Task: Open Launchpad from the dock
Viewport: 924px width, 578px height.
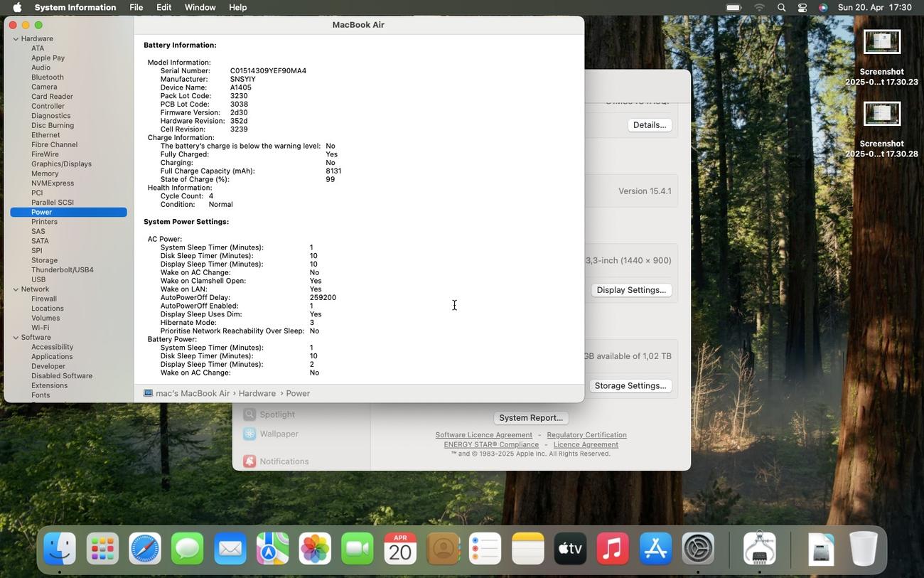Action: pos(102,550)
